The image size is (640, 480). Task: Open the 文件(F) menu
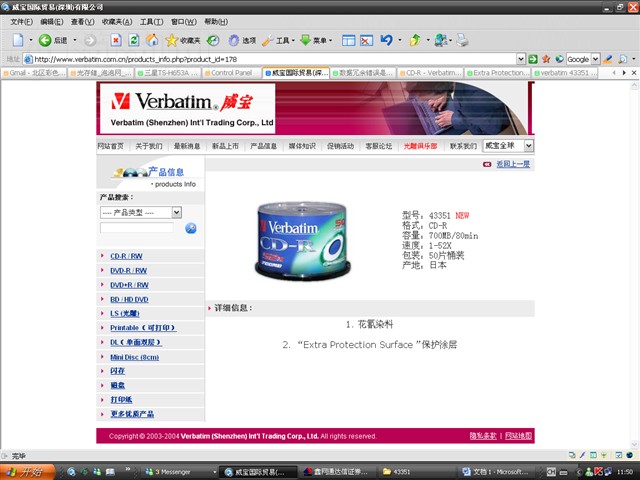coord(21,22)
